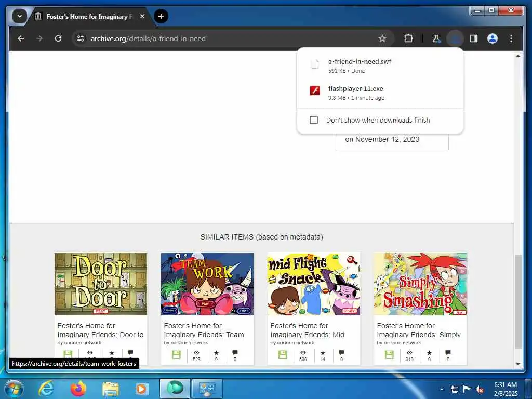Click software icon on Mid Flight card
Screen dimensions: 532x399
point(283,355)
